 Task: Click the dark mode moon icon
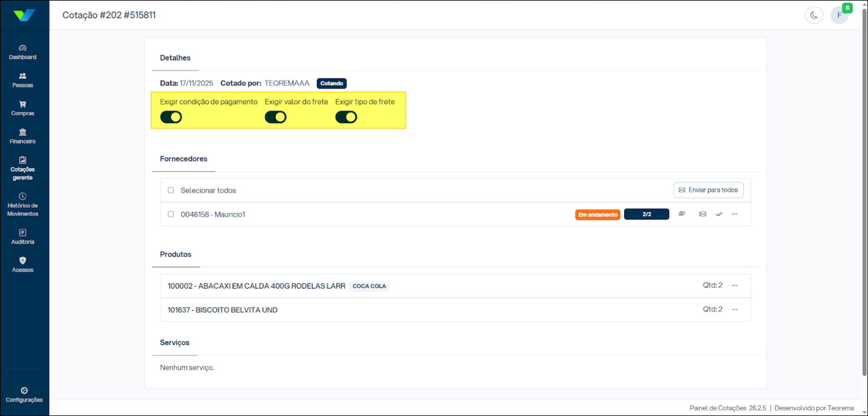coord(813,15)
